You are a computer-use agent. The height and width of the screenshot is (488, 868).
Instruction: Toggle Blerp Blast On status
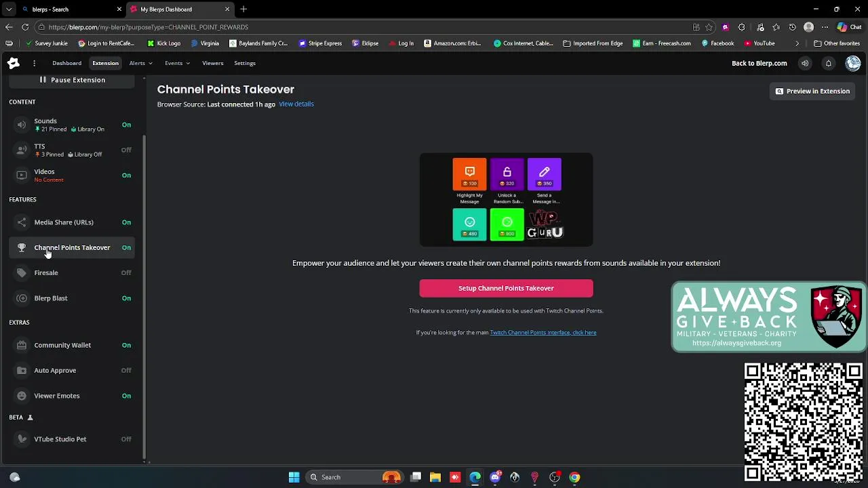pyautogui.click(x=126, y=298)
